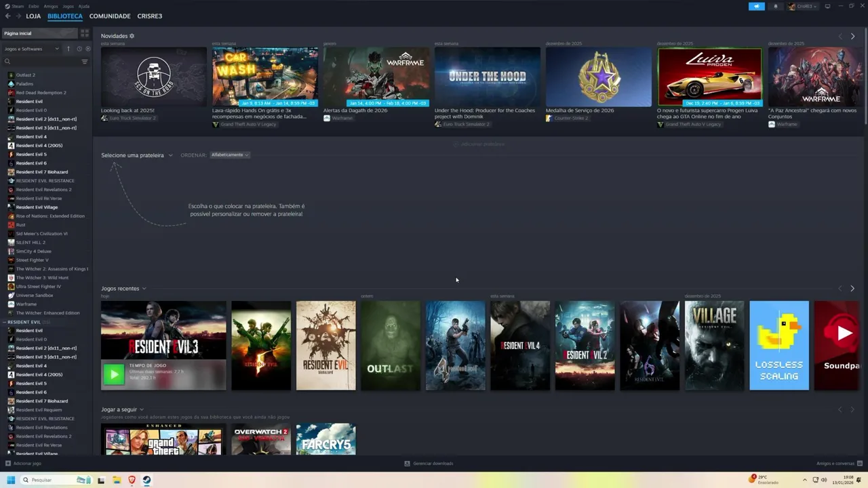The height and width of the screenshot is (488, 868).
Task: Open Resident Evil Village cover in recents
Action: point(714,346)
